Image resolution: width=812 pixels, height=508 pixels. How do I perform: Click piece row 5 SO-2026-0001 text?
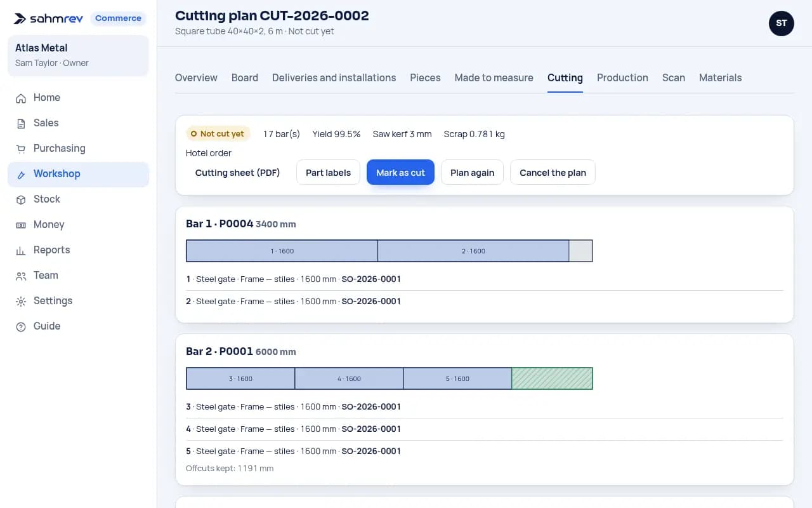pos(371,451)
